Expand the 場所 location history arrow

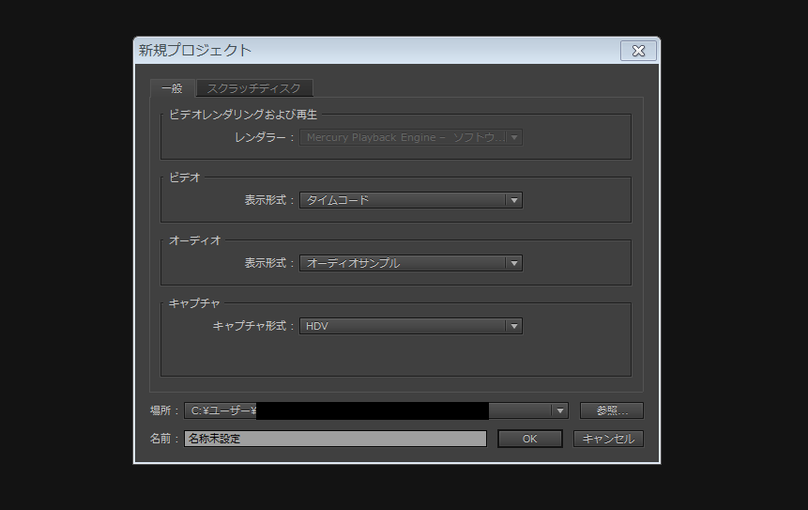(560, 411)
